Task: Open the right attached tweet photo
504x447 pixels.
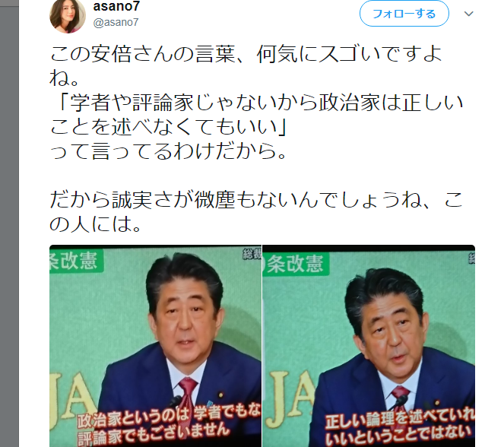Action: 369,346
